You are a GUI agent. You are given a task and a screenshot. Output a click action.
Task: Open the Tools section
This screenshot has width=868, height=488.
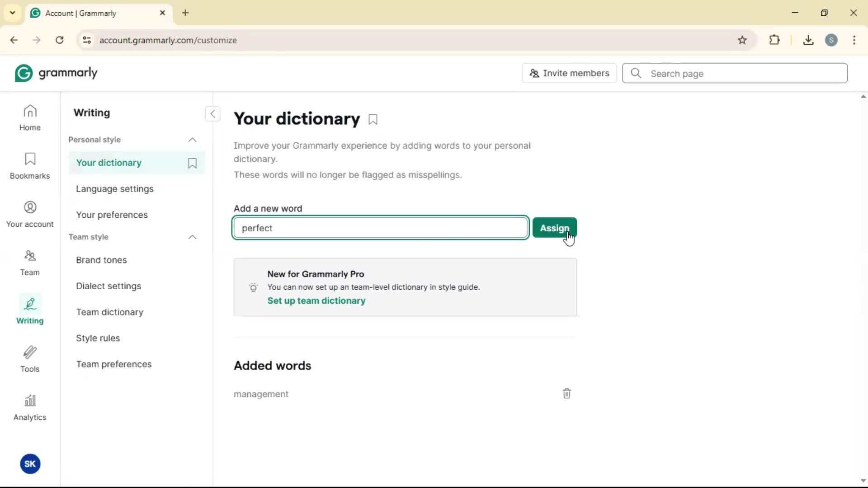click(30, 359)
